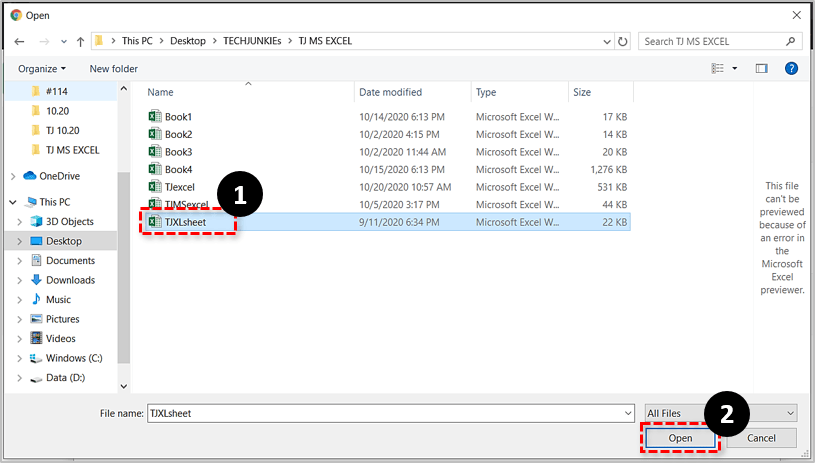Click the Back navigation arrow
Viewport: 815px width, 465px height.
point(19,42)
